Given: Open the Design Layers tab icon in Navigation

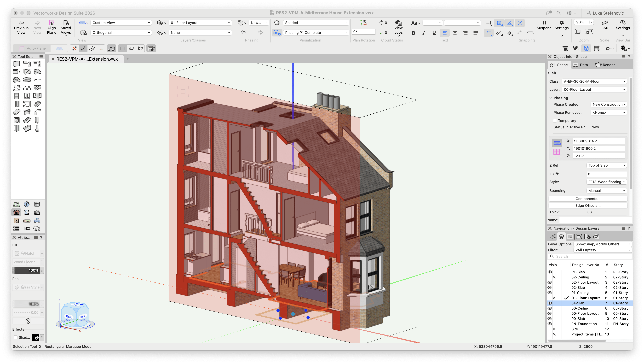Looking at the screenshot, I should [561, 236].
